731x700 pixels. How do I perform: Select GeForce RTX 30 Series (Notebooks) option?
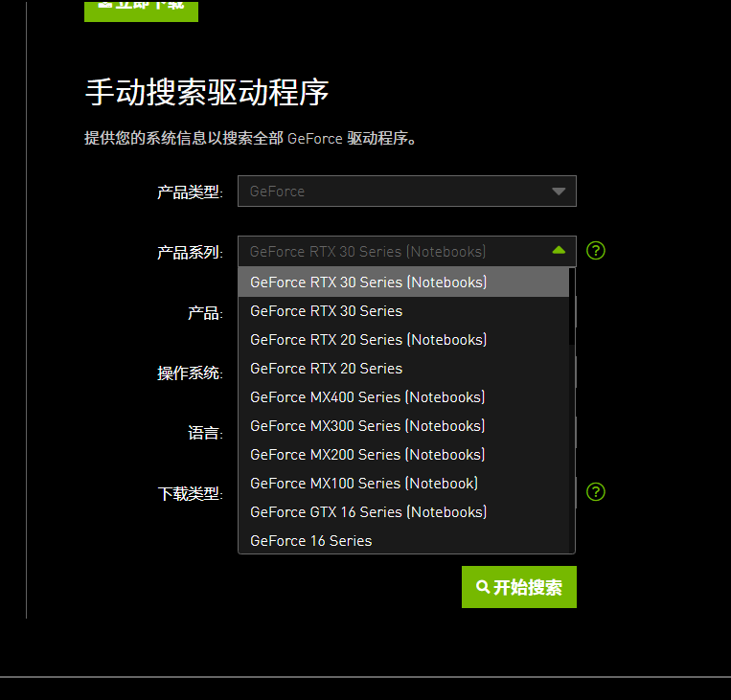[403, 282]
